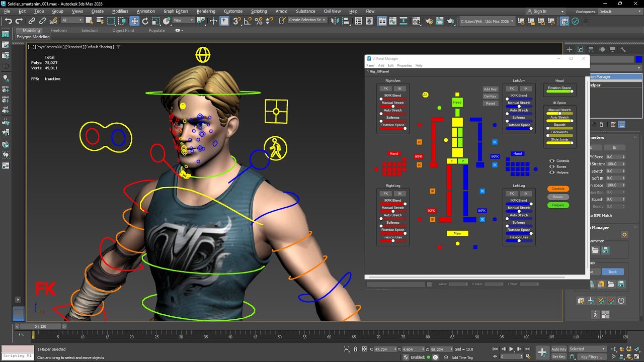Click the Add Key button
The image size is (644, 362).
click(x=490, y=89)
